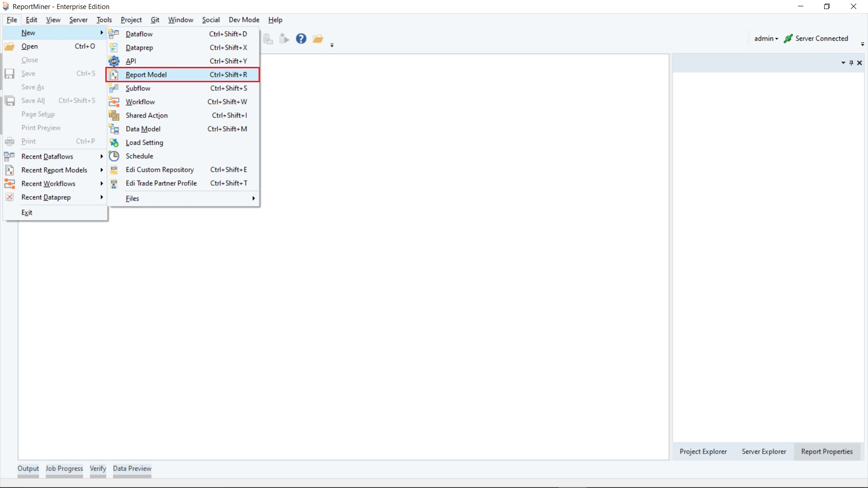
Task: Click the Schedule clock icon
Action: [x=114, y=156]
